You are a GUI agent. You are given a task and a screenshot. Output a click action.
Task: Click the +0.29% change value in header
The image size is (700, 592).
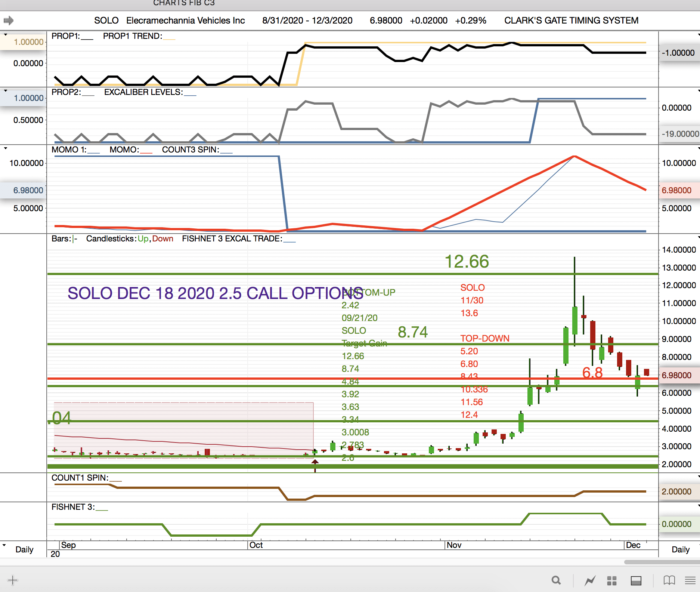click(471, 20)
